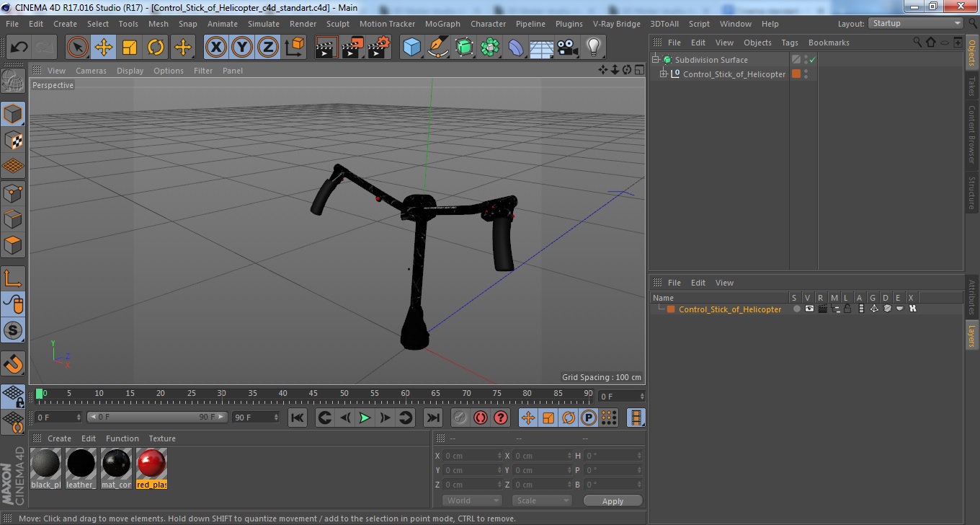
Task: Play the animation forward
Action: [x=365, y=418]
